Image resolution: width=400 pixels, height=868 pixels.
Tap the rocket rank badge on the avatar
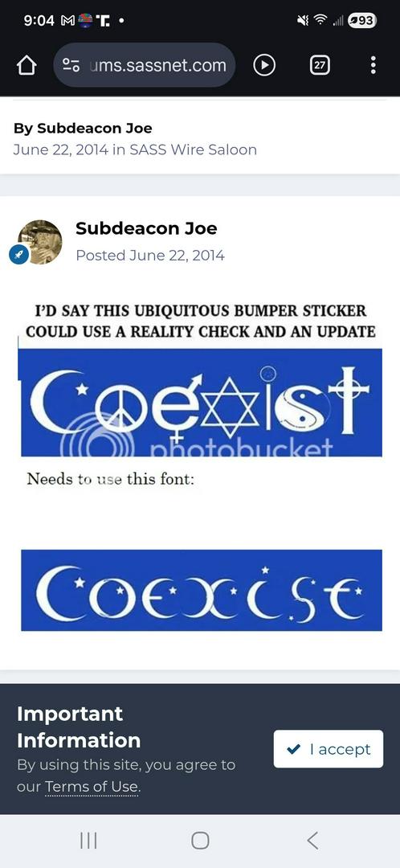pos(18,256)
